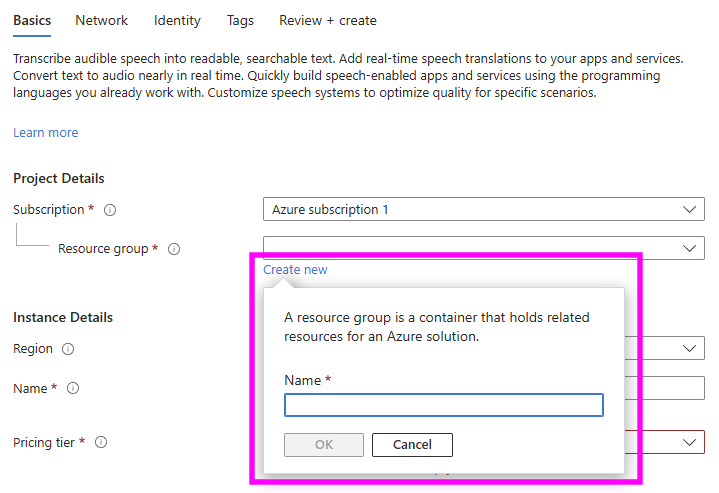
Task: Open the Region dropdown chevron
Action: coord(689,348)
